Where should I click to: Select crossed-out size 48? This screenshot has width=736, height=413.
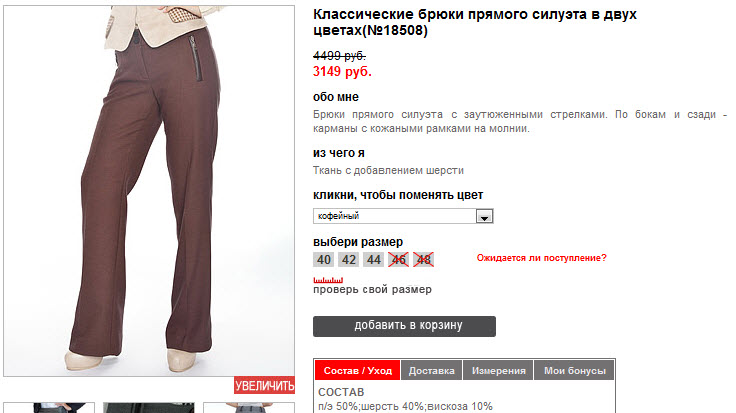coord(423,260)
